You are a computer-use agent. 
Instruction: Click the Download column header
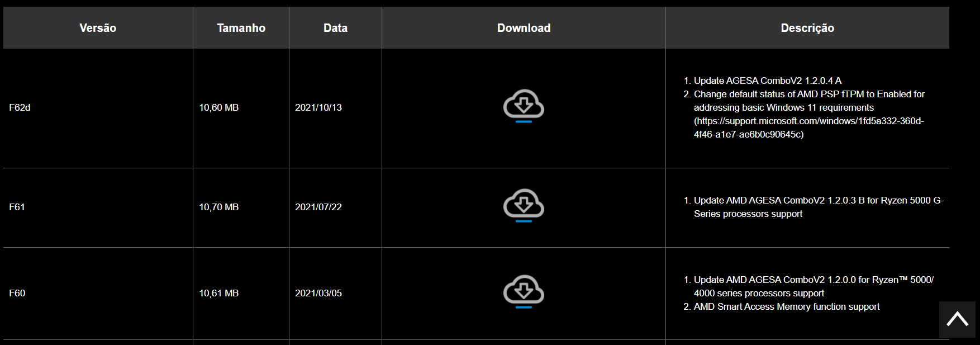coord(524,28)
